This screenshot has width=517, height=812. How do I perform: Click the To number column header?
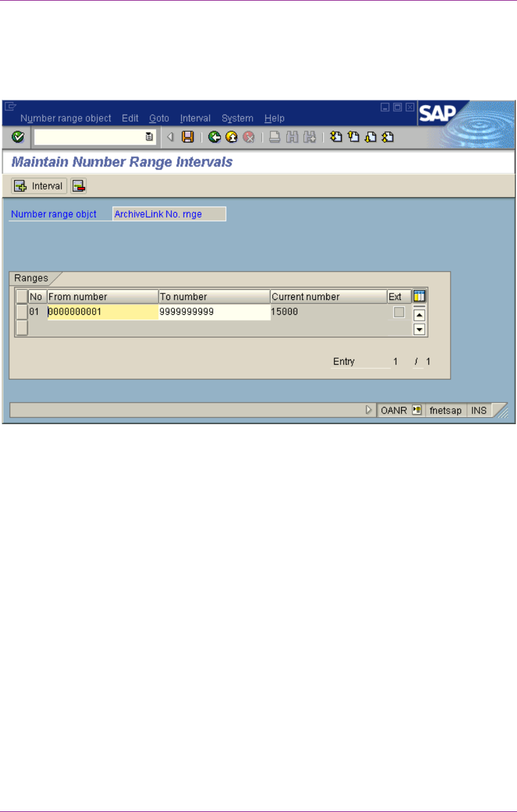pyautogui.click(x=215, y=296)
